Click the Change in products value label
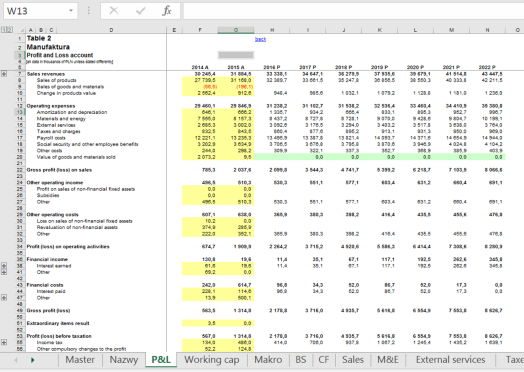 click(x=66, y=93)
